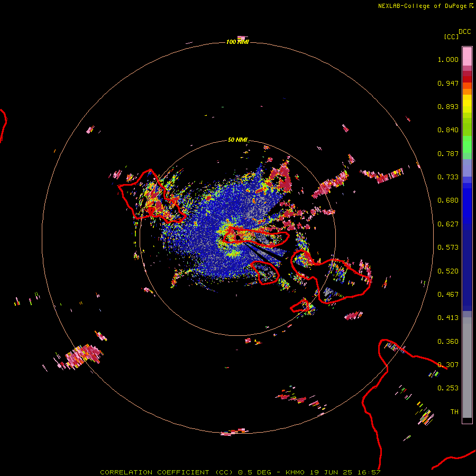Click the 16:57 timestamp in the caption
Screen dimensions: 476x476
coord(370,472)
